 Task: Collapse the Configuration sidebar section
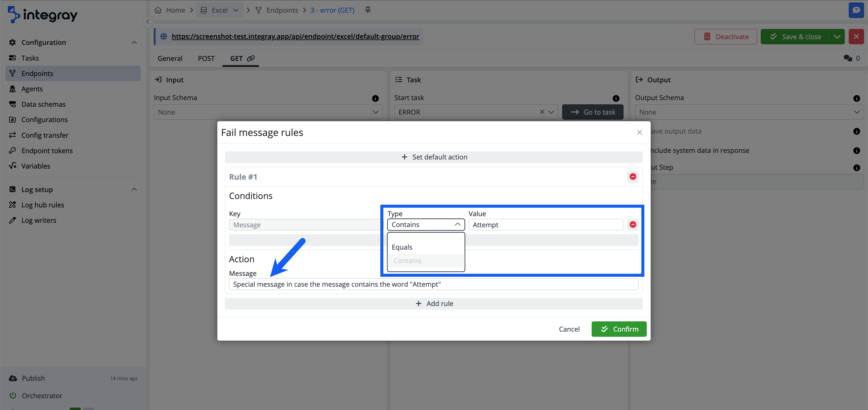tap(134, 43)
